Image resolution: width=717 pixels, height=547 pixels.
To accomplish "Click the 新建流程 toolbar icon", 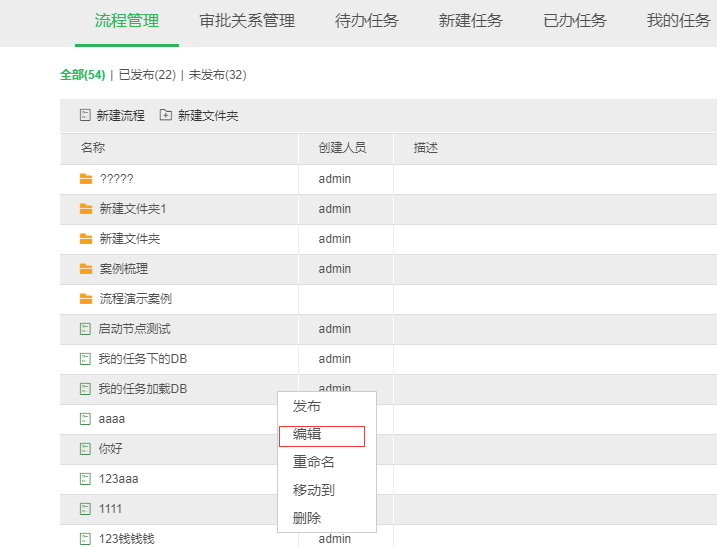I will pyautogui.click(x=85, y=116).
